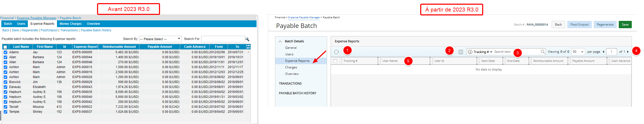
Task: Uncheck the Adams Jay row checkbox
Action: coord(5,52)
